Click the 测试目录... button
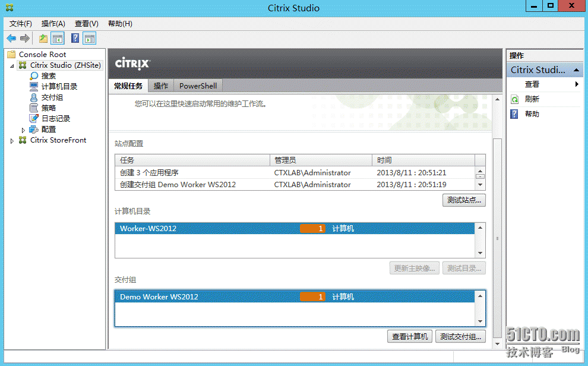 [464, 269]
